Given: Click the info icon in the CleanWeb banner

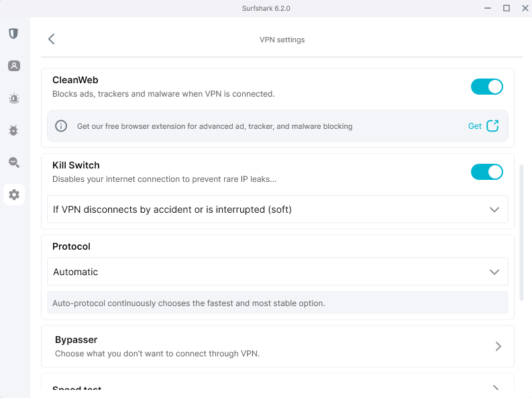Looking at the screenshot, I should [x=61, y=126].
